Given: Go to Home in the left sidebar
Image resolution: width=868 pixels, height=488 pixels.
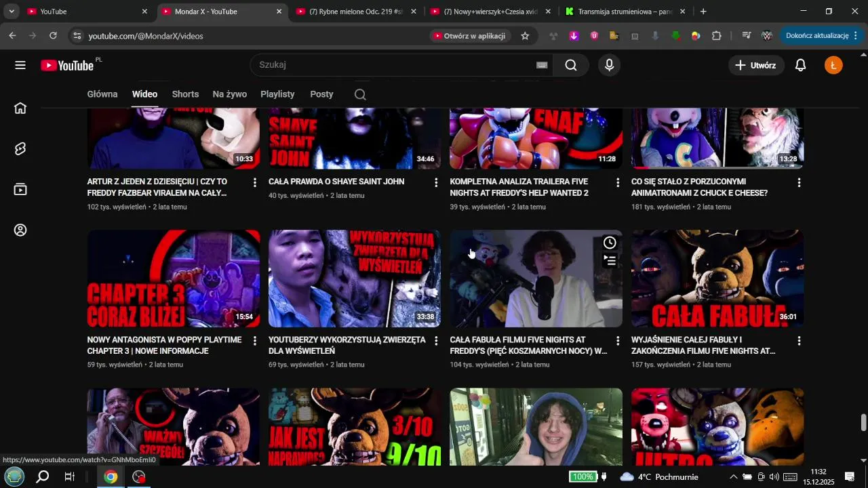Looking at the screenshot, I should click(20, 108).
